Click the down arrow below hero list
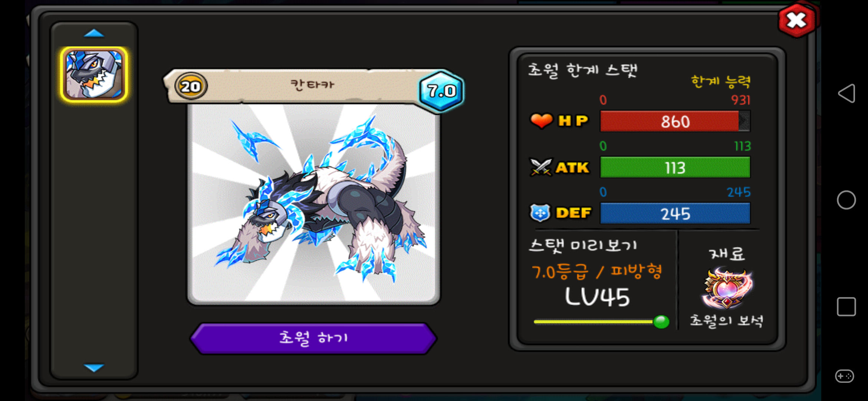868x401 pixels. [x=94, y=368]
